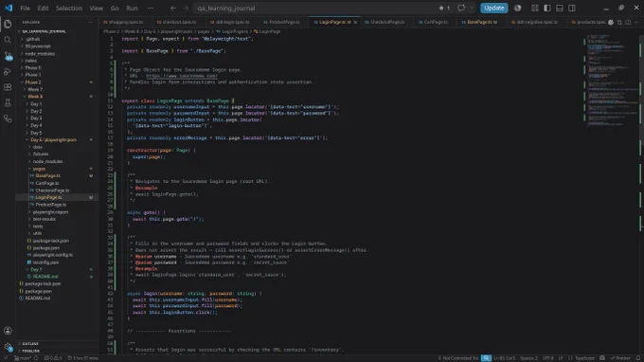Switch to the CartPage.ts tab
This screenshot has width=644, height=362.
point(435,22)
